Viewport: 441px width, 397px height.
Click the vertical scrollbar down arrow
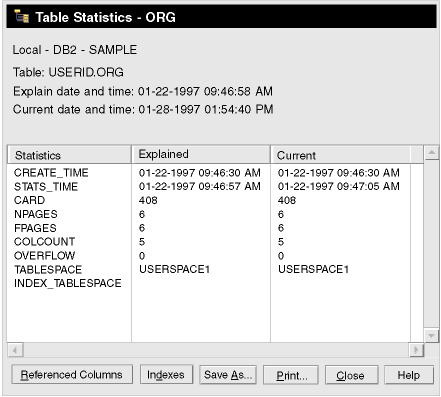click(432, 335)
